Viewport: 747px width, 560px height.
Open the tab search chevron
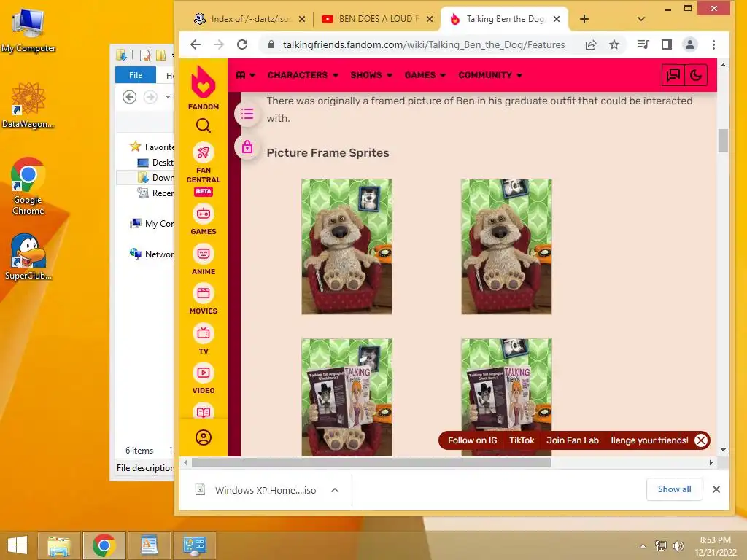(640, 19)
